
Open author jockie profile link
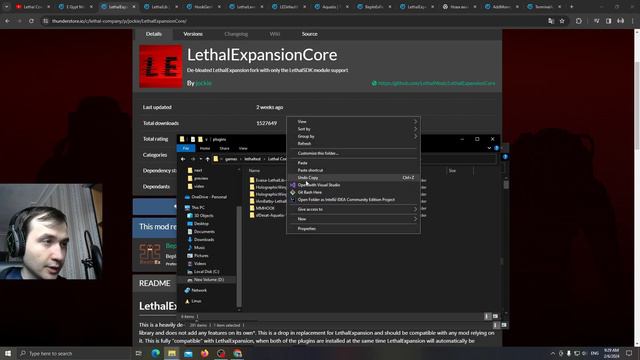tap(204, 83)
